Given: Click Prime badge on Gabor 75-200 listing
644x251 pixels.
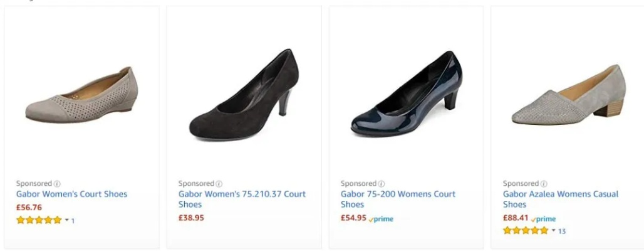Looking at the screenshot, I should click(x=381, y=219).
